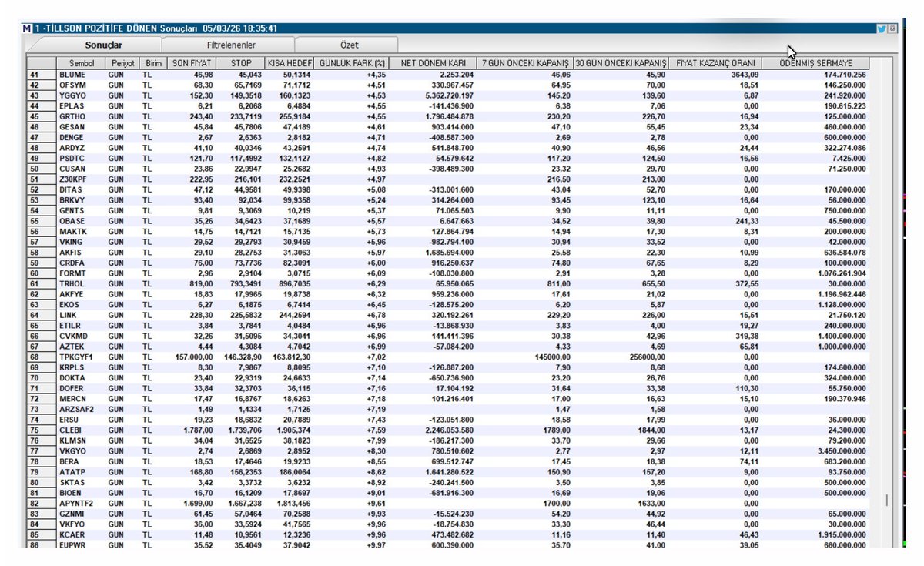Sort by FİYAT KAZANÇ ORANI column header
Screen dimensions: 924x566
click(x=715, y=62)
